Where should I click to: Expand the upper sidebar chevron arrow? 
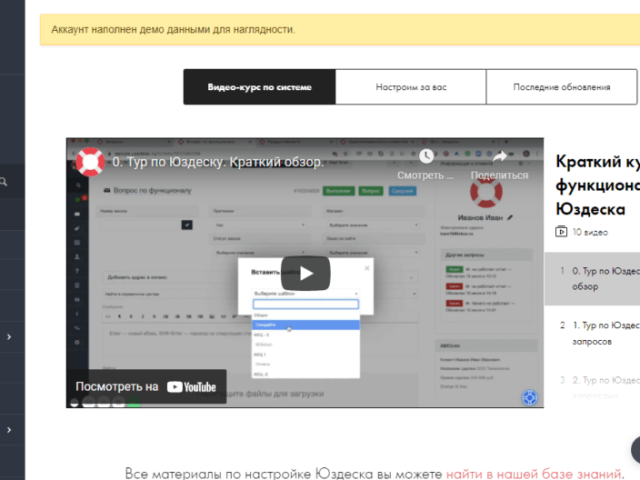[9, 337]
